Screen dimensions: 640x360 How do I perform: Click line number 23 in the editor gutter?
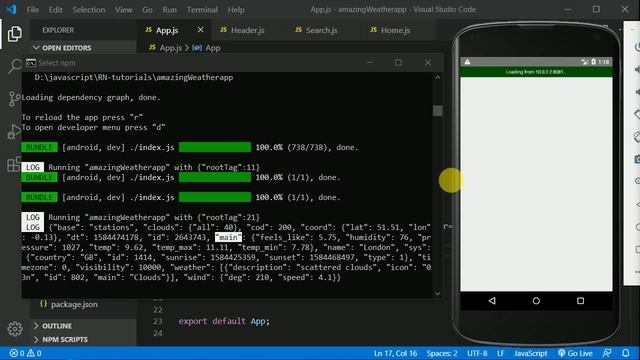point(158,321)
